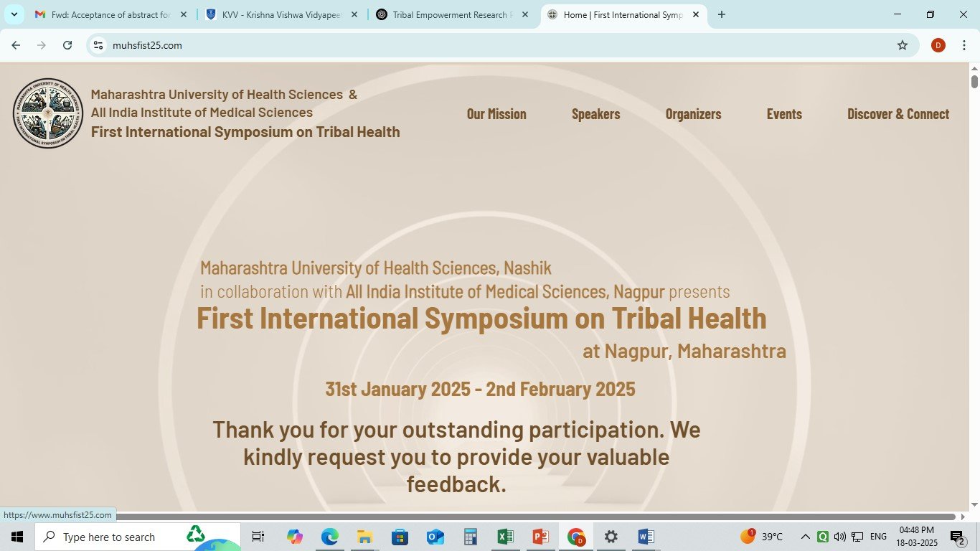Launch PowerPoint from the taskbar
The height and width of the screenshot is (551, 980).
click(540, 537)
